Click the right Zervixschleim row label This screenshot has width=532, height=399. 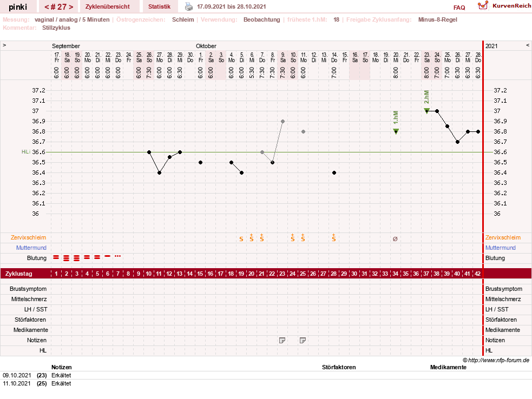pos(503,238)
